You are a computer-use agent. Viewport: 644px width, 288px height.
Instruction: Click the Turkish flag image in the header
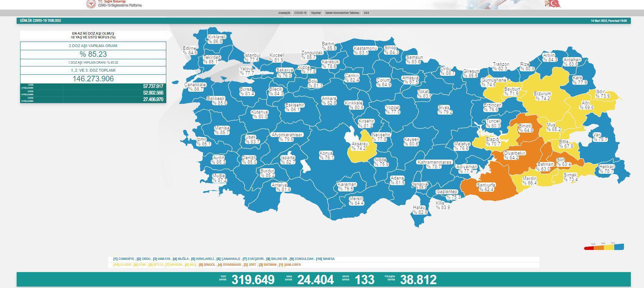point(554,4)
